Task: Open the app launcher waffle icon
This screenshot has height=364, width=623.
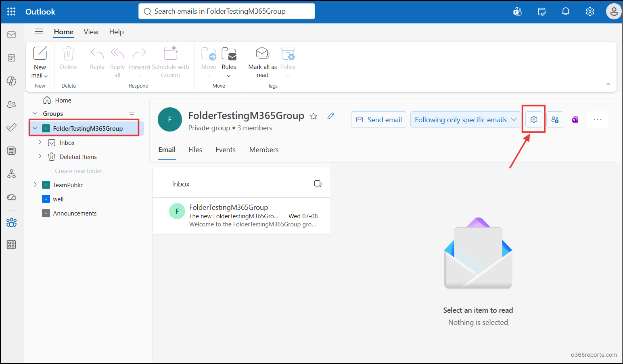Action: [11, 12]
